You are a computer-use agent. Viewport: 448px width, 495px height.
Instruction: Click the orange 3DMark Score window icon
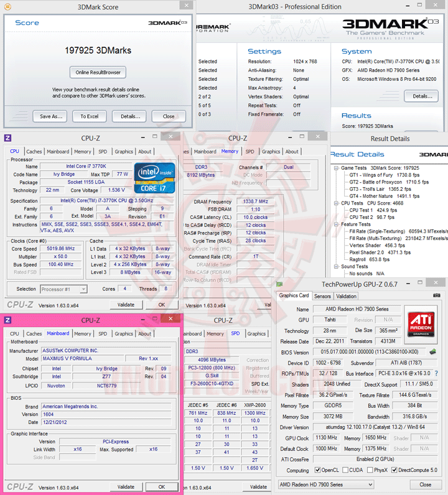click(7, 7)
